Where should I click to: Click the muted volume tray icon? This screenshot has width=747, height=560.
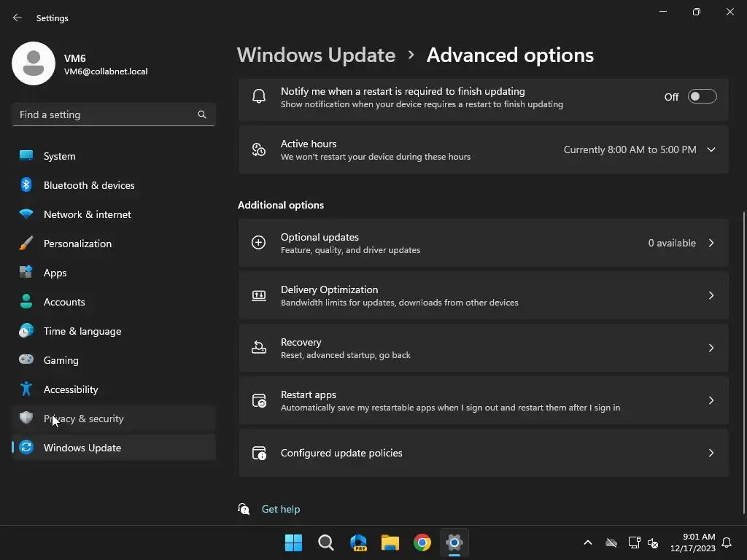(653, 542)
